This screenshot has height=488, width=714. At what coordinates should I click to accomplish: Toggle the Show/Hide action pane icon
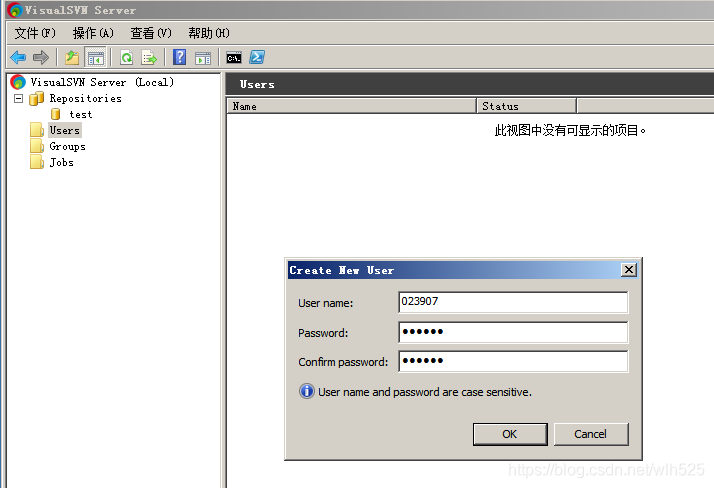pyautogui.click(x=203, y=58)
